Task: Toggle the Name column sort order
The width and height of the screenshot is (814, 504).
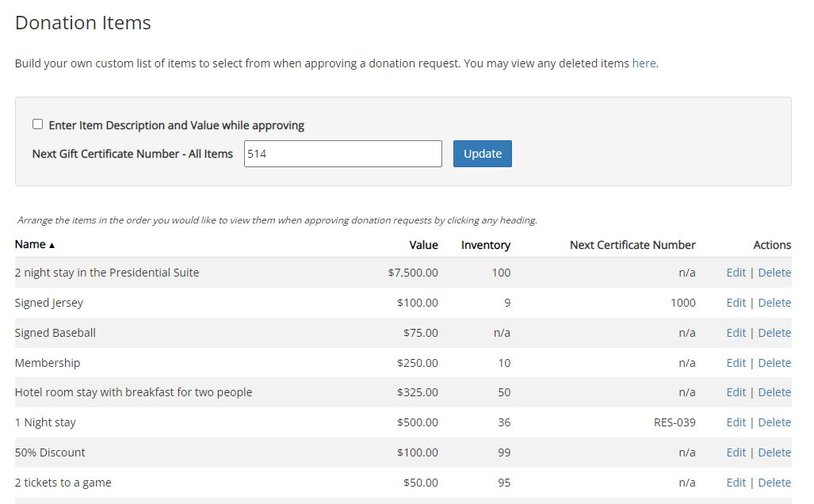Action: (x=29, y=244)
